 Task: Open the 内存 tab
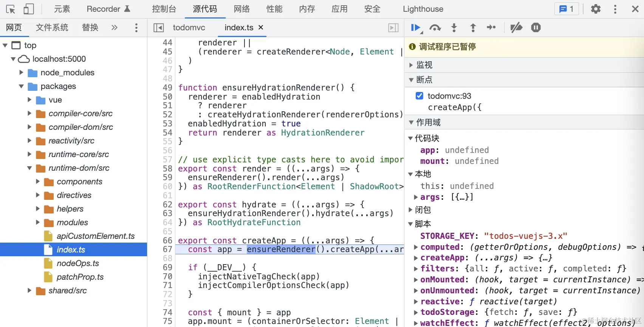click(x=307, y=9)
